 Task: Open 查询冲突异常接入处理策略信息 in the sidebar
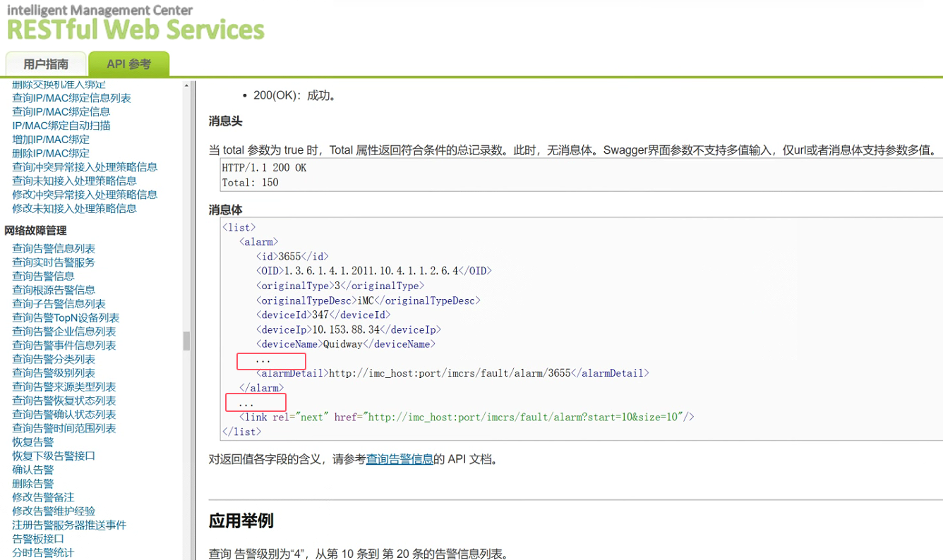click(x=85, y=167)
